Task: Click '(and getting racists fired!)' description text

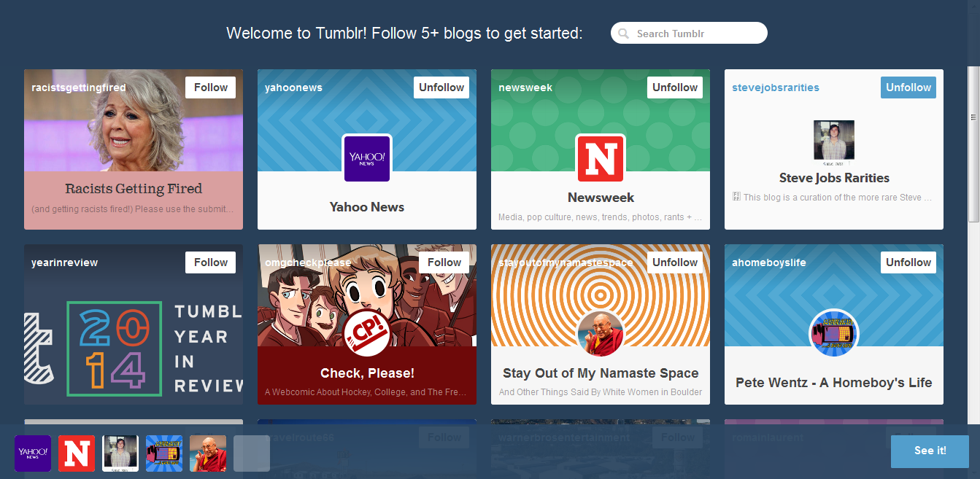Action: 133,209
